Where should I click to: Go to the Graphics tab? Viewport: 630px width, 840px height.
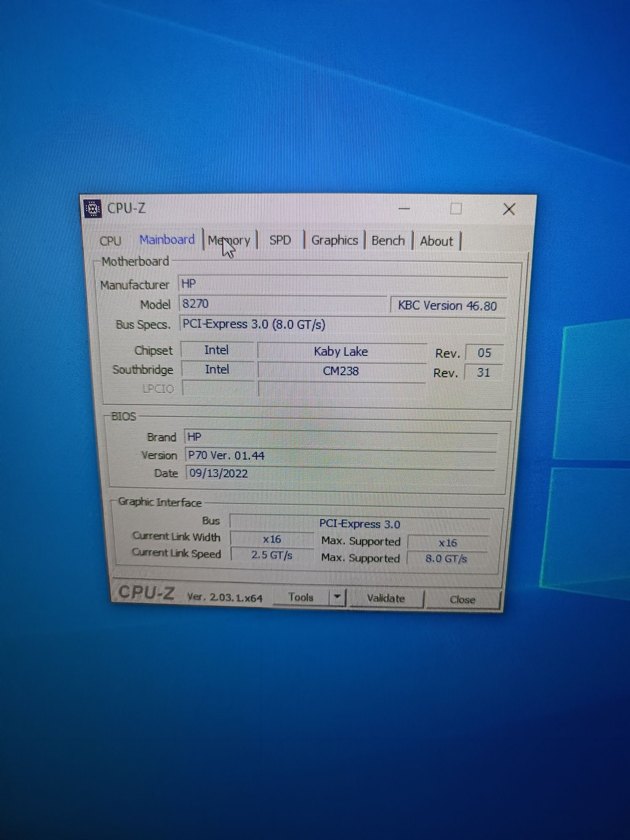click(x=335, y=241)
